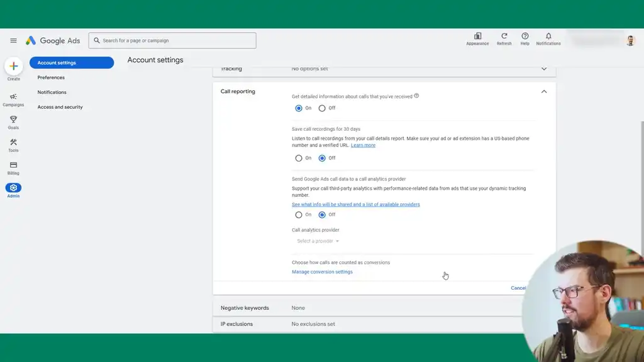
Task: Click the Create plus button
Action: (x=14, y=66)
